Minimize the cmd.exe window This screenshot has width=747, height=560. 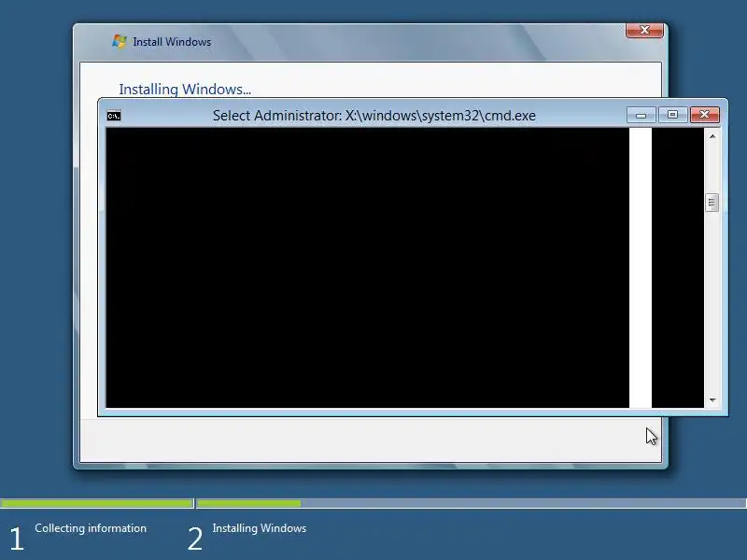point(641,115)
